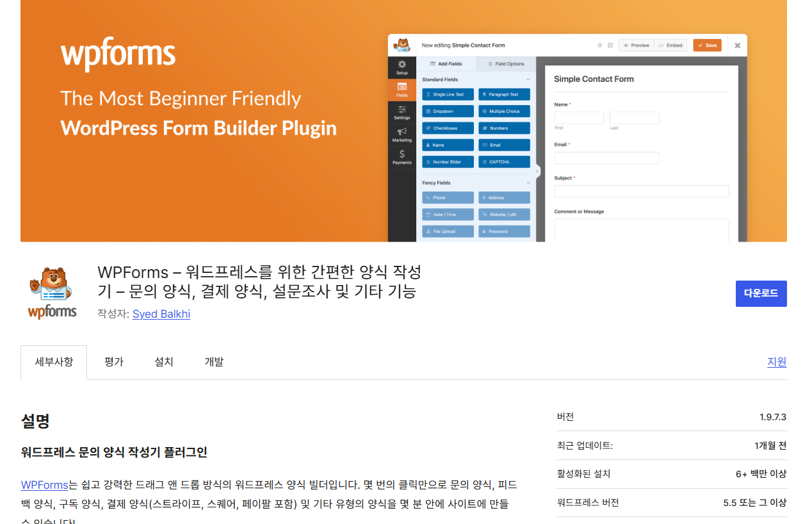Screen dimensions: 812x524
Task: Open the Syed Balkhi author link
Action: 161,314
